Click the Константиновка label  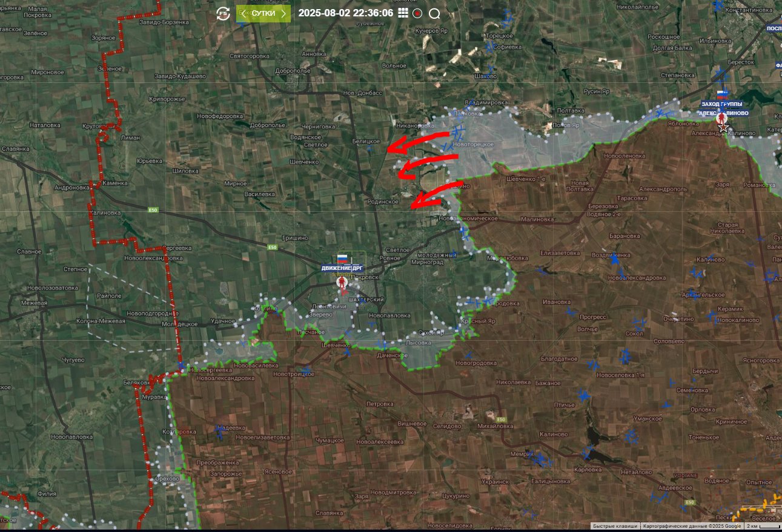pos(749,10)
